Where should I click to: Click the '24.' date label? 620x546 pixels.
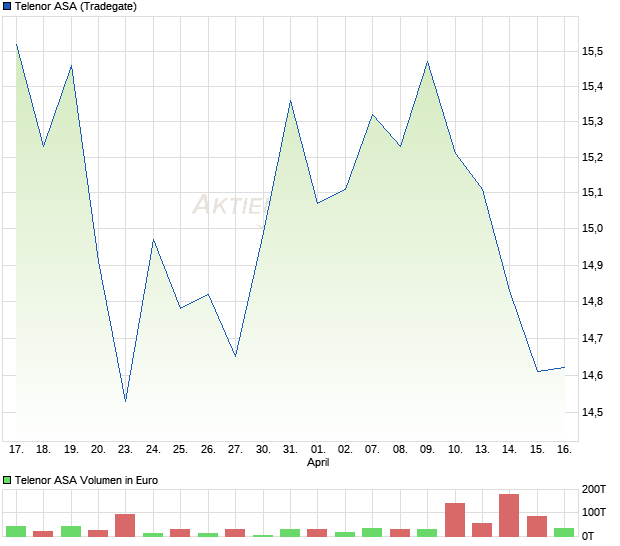pyautogui.click(x=153, y=450)
